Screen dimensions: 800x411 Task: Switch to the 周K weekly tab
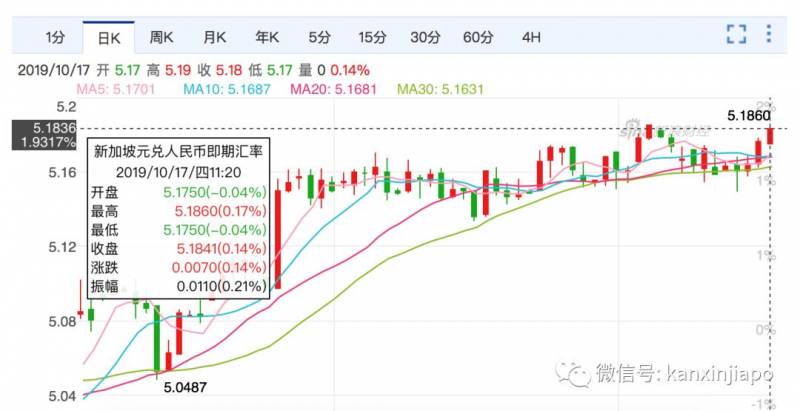161,37
